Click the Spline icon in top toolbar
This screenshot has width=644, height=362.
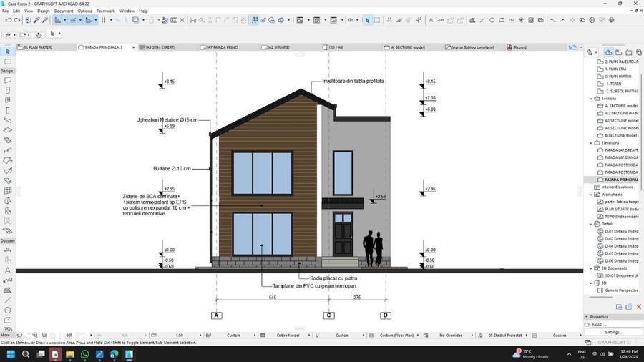pyautogui.click(x=512, y=20)
